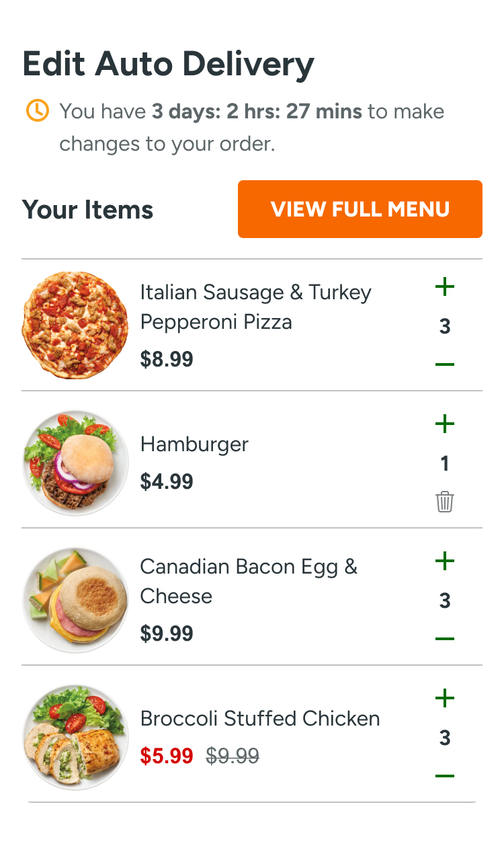Increase Italian Sausage pizza quantity
Viewport: 504px width, 854px height.
pos(445,288)
